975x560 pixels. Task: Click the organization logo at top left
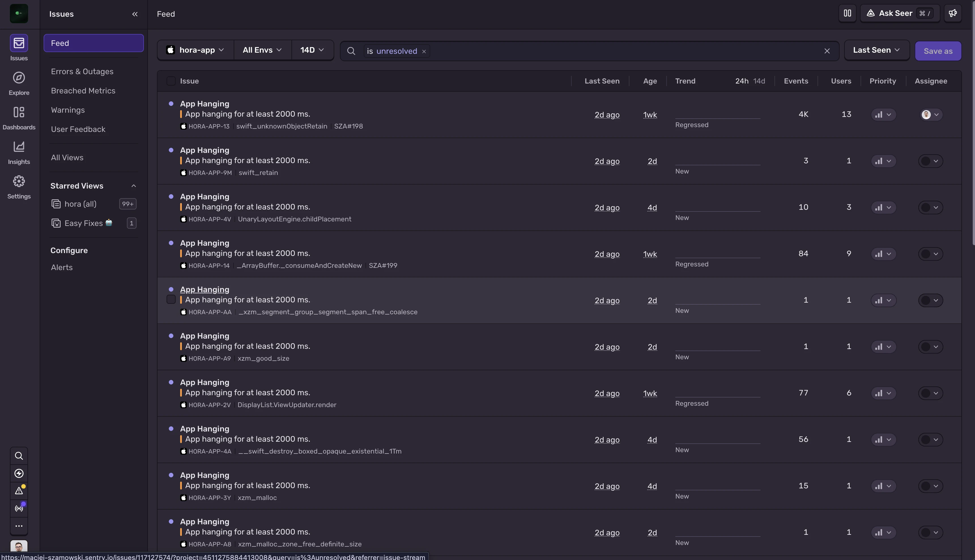[19, 14]
